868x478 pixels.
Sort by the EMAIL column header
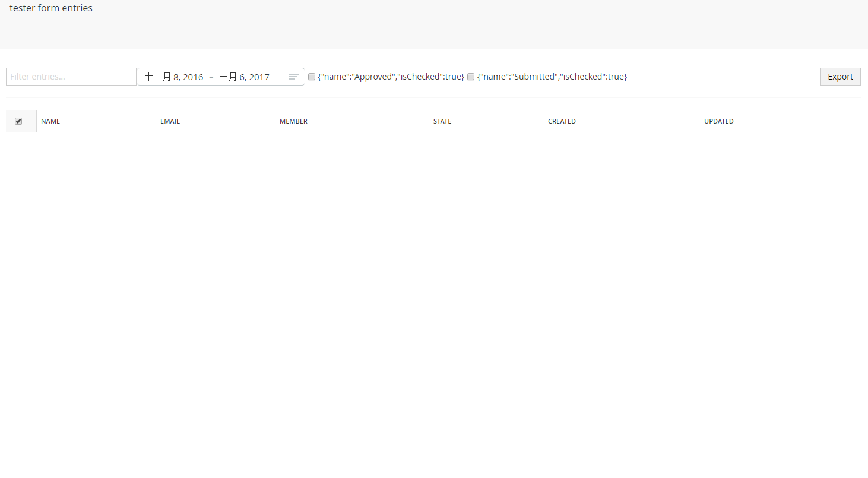click(x=170, y=121)
